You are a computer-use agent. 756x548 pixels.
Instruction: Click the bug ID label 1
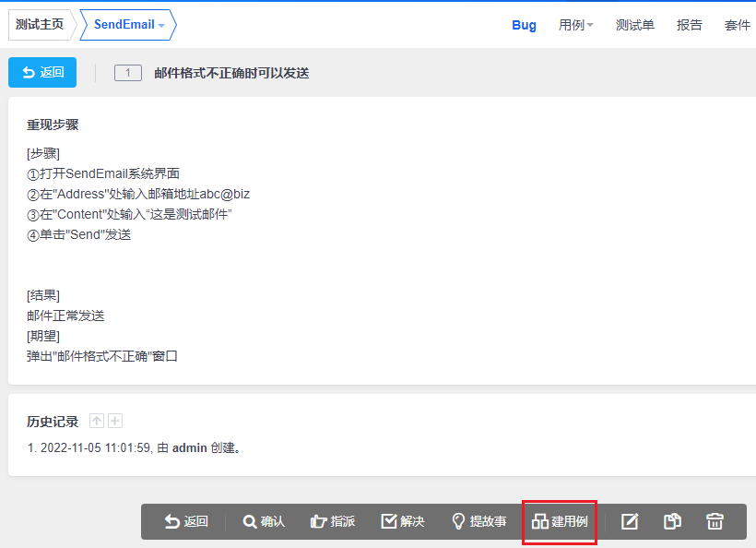click(x=128, y=73)
